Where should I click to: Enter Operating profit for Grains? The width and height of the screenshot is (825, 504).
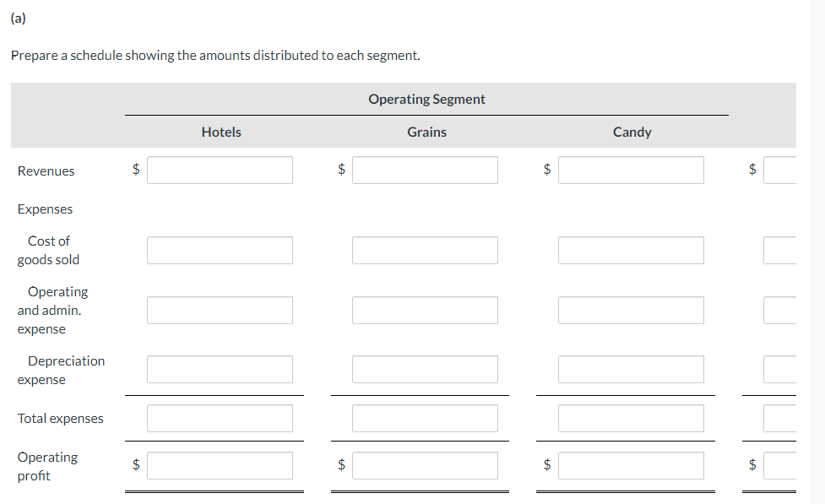tap(425, 465)
